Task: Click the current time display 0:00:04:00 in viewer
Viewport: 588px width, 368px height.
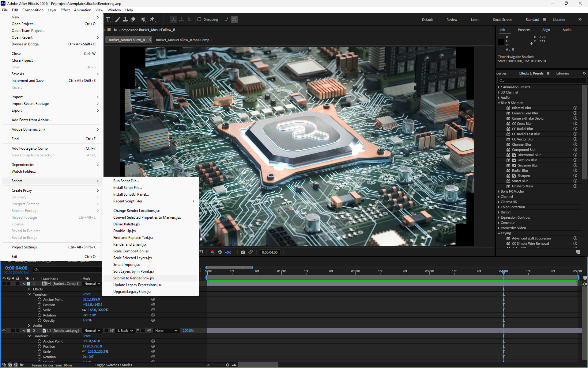Action: [269, 252]
